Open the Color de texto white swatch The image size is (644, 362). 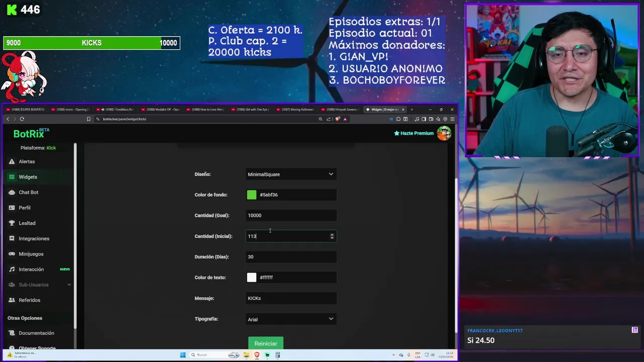tap(252, 278)
